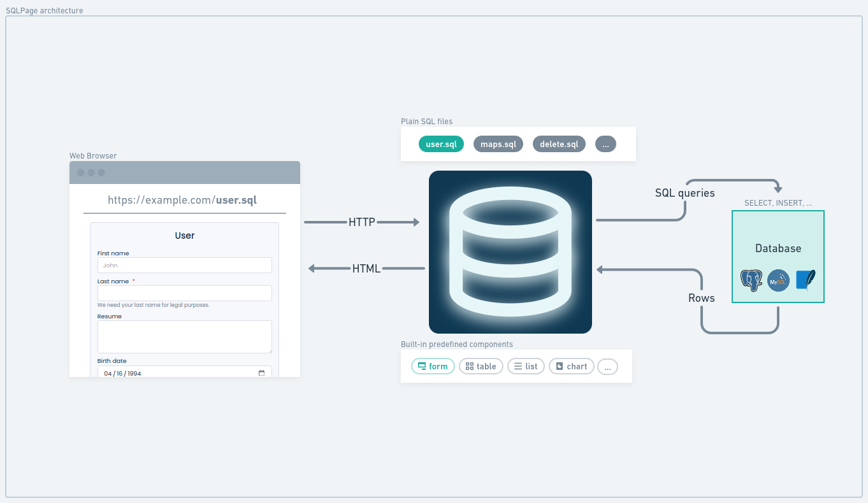Select the form component chip
The height and width of the screenshot is (503, 868).
click(x=433, y=366)
